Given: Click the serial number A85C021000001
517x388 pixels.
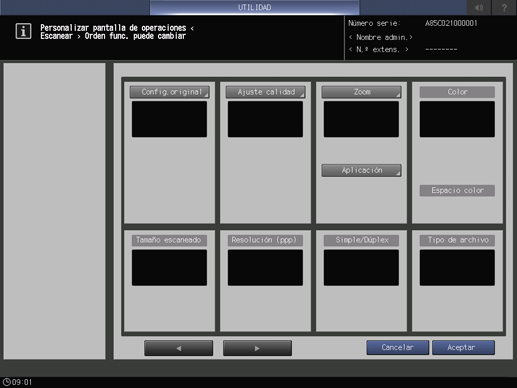Looking at the screenshot, I should click(451, 23).
